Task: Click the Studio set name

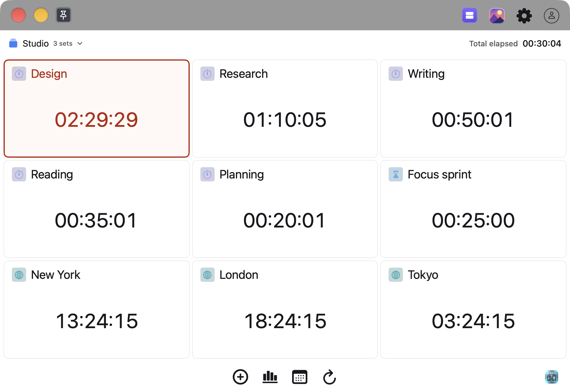Action: (36, 43)
